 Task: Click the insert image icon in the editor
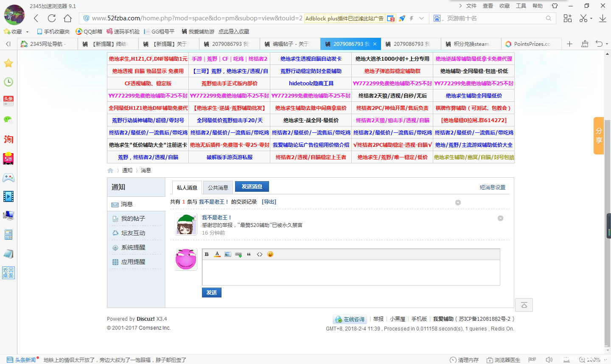tap(228, 255)
